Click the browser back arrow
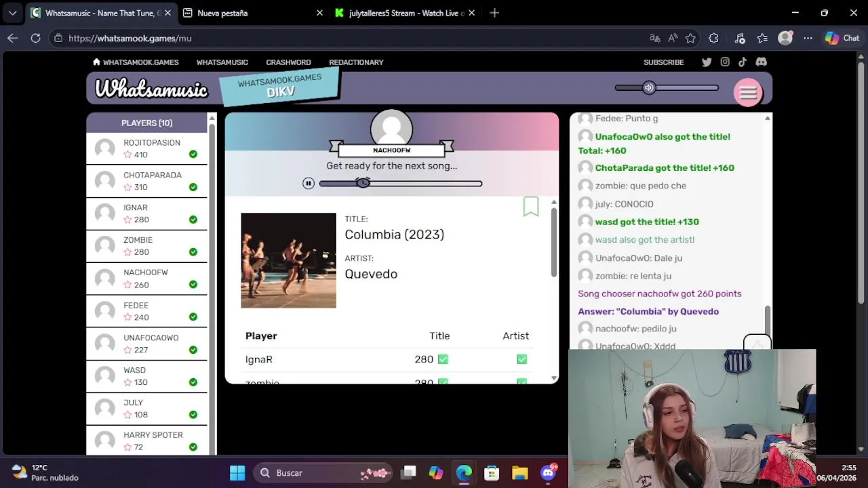The width and height of the screenshot is (868, 488). click(12, 38)
